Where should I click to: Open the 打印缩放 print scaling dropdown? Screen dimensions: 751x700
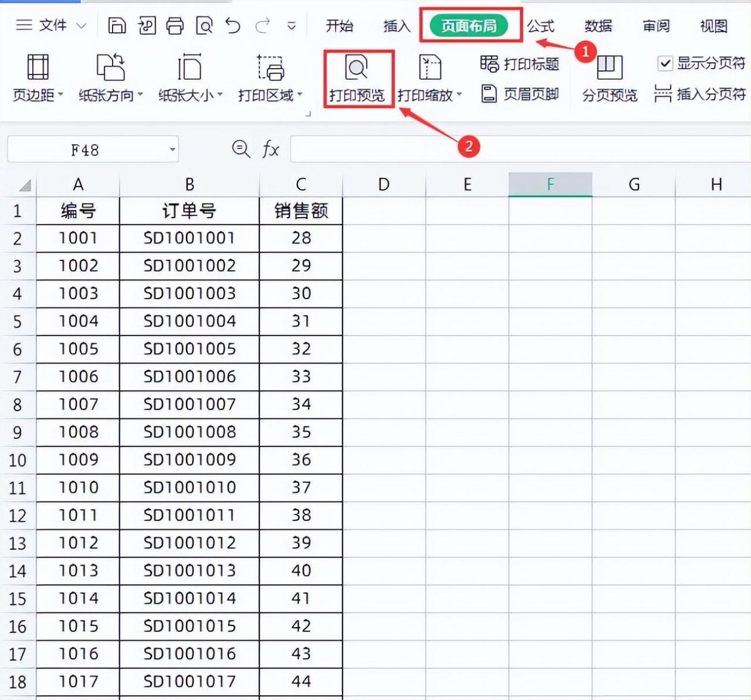[x=429, y=77]
